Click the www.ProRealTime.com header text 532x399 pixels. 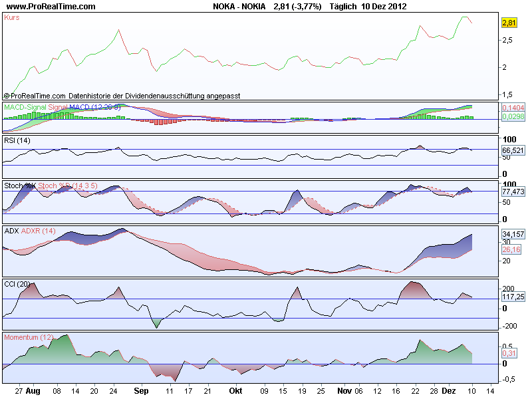[x=51, y=7]
